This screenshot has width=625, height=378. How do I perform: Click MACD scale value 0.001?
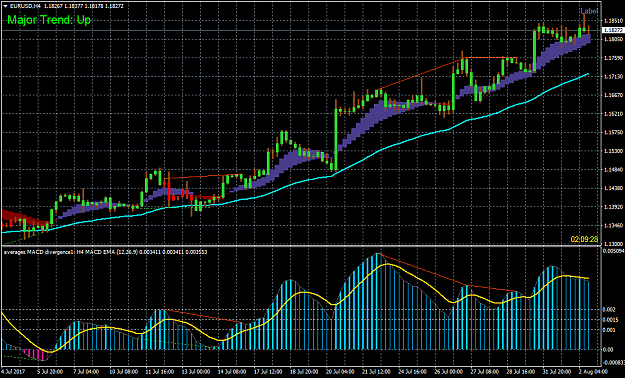[608, 330]
